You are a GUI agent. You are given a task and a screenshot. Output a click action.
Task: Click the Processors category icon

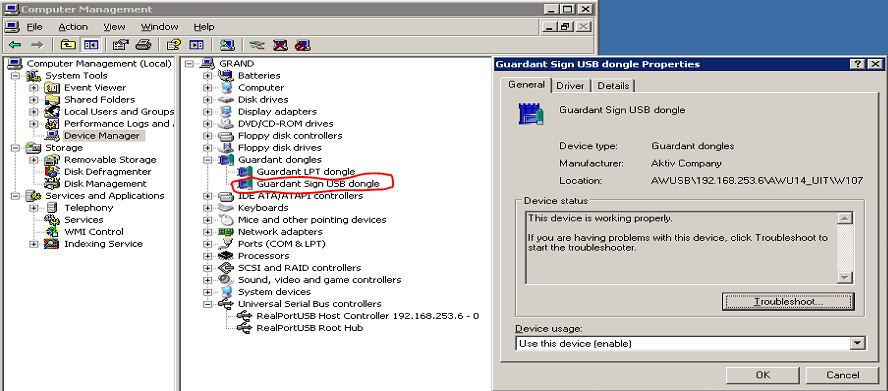click(x=225, y=256)
